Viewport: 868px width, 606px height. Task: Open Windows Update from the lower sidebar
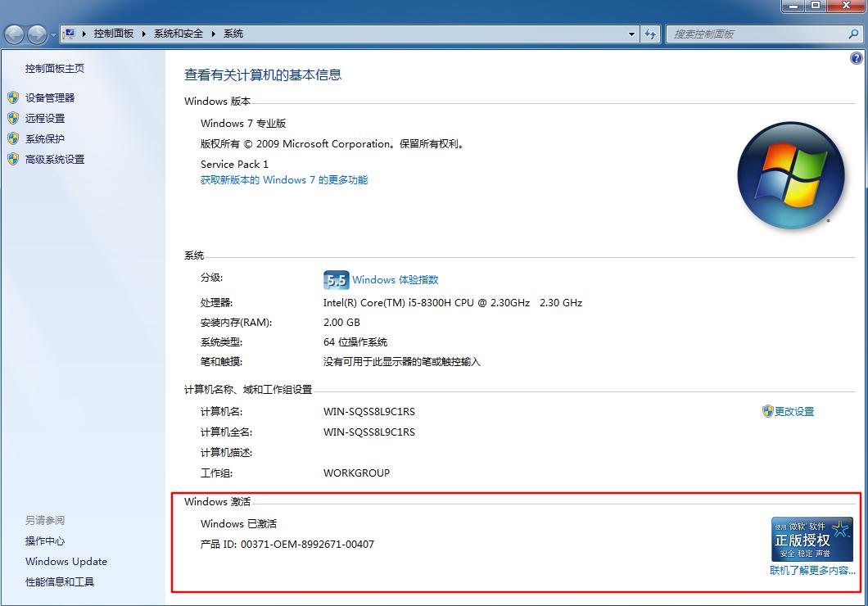(x=66, y=561)
